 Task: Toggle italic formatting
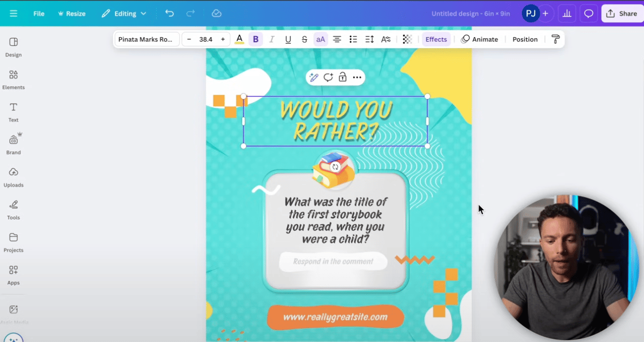(x=272, y=39)
